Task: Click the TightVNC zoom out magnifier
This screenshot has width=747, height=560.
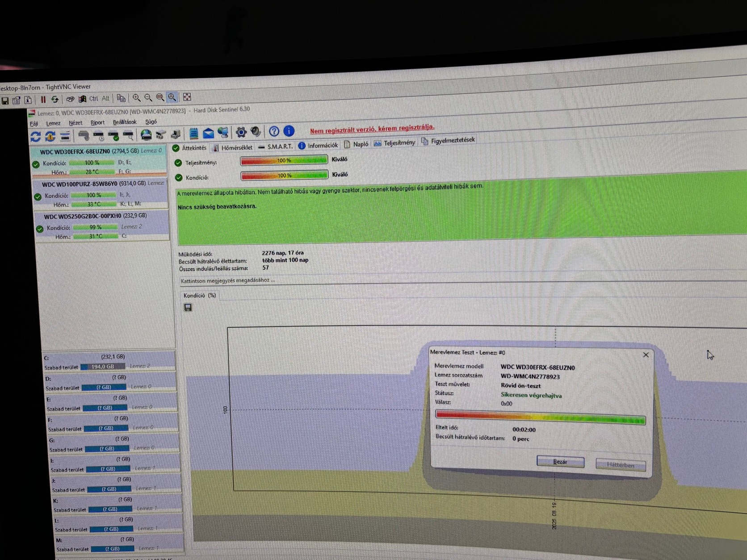Action: 148,97
